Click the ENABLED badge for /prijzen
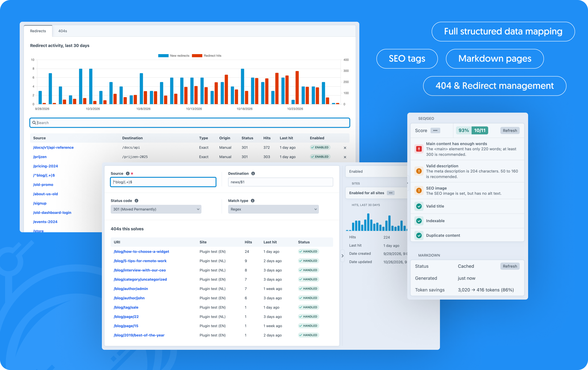Image resolution: width=588 pixels, height=370 pixels. coord(320,157)
